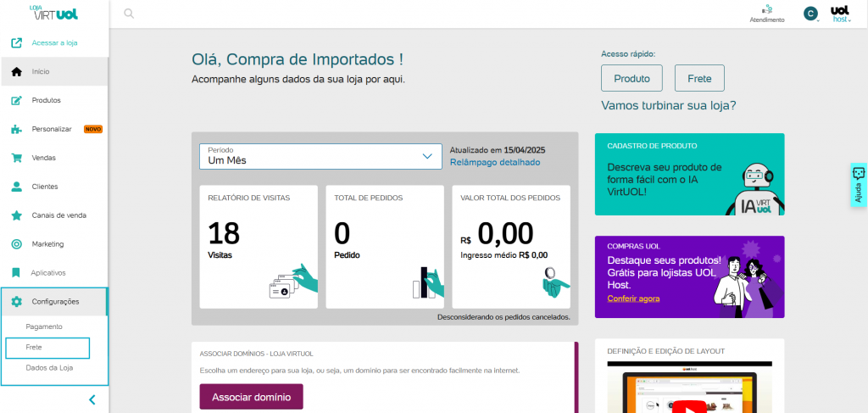
Task: Click the Associar domínio button
Action: tap(251, 397)
